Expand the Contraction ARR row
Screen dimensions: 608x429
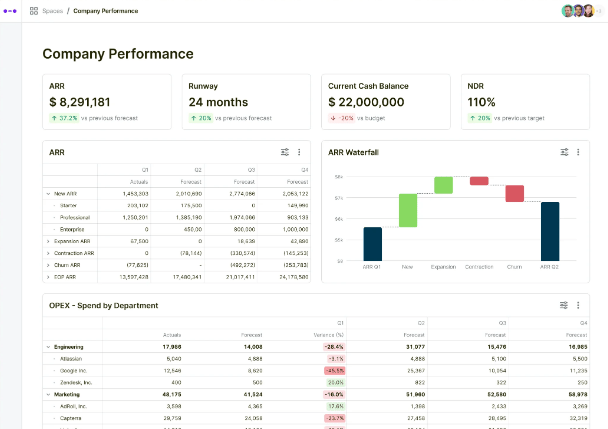48,253
